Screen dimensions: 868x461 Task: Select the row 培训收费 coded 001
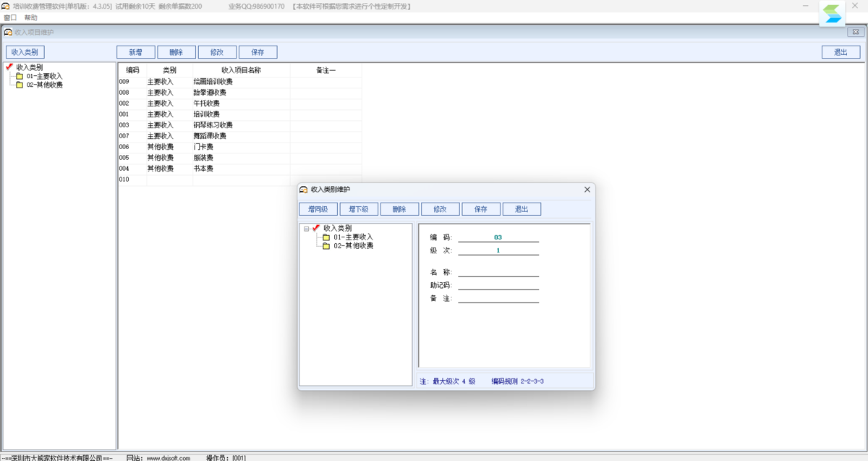click(240, 114)
